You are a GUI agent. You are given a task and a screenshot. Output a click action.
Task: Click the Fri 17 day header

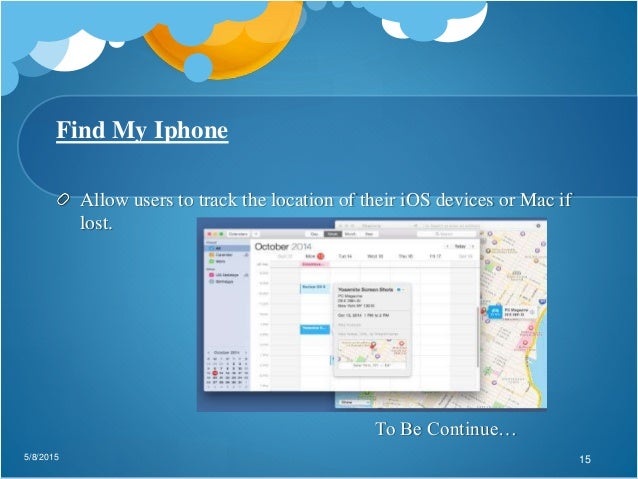(x=435, y=256)
